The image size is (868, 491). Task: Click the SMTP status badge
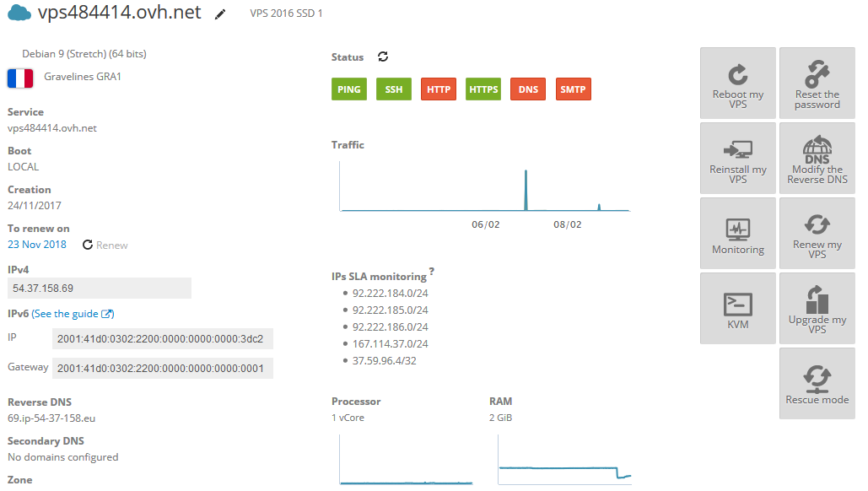coord(573,89)
